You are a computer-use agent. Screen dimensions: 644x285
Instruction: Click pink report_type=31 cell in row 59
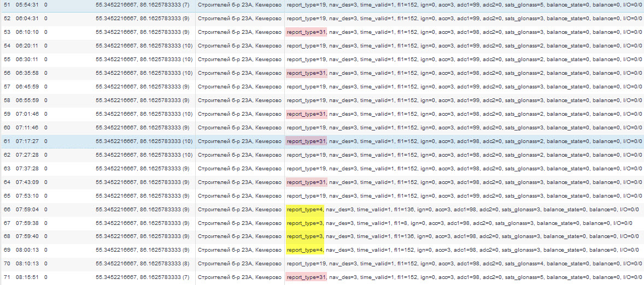point(306,114)
